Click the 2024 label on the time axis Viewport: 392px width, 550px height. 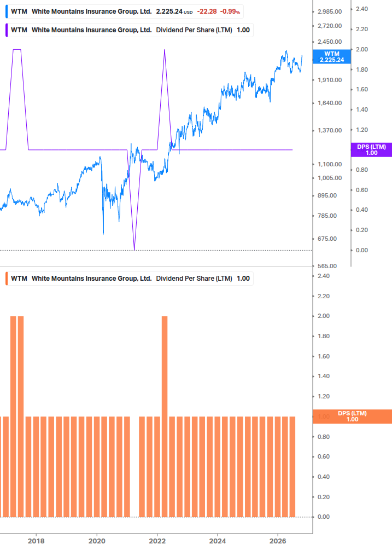(x=218, y=541)
